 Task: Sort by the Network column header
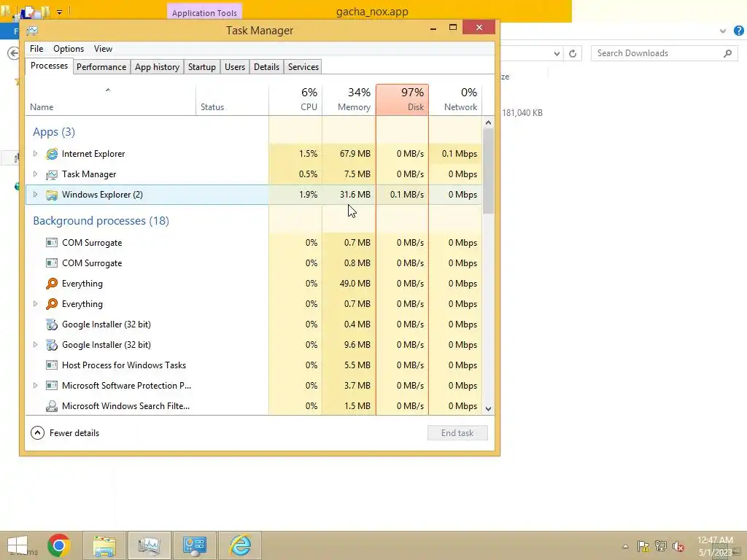click(455, 99)
